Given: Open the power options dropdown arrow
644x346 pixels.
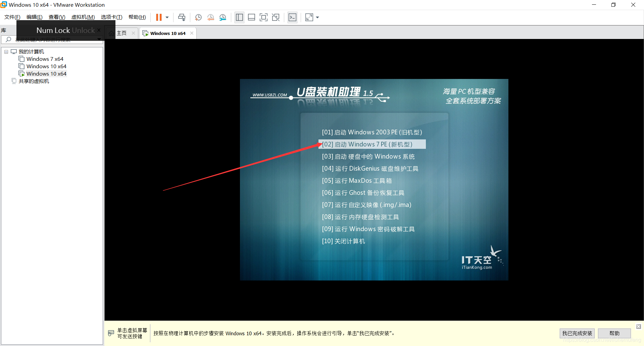Looking at the screenshot, I should point(167,17).
